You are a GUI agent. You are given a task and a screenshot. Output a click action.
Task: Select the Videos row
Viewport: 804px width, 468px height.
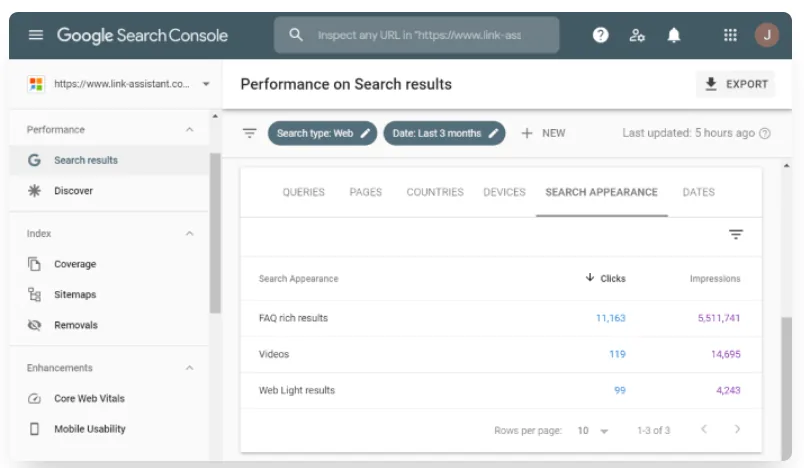pos(501,354)
